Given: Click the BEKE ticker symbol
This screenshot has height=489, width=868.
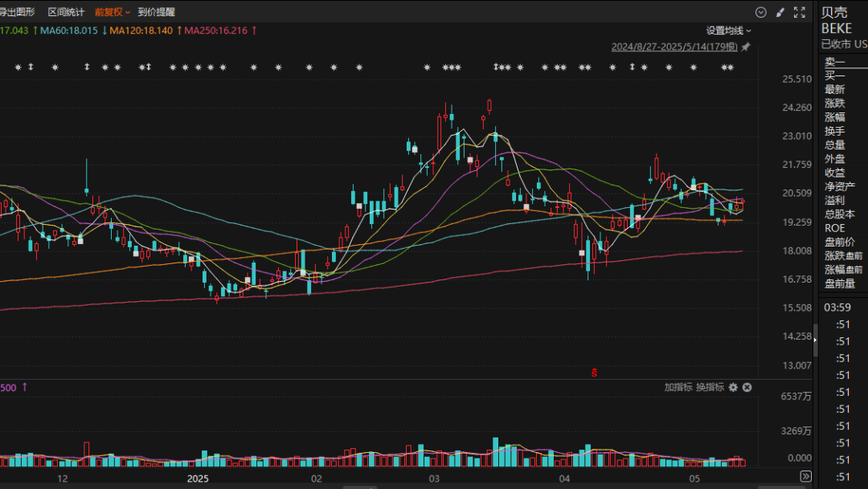Looking at the screenshot, I should pyautogui.click(x=837, y=29).
